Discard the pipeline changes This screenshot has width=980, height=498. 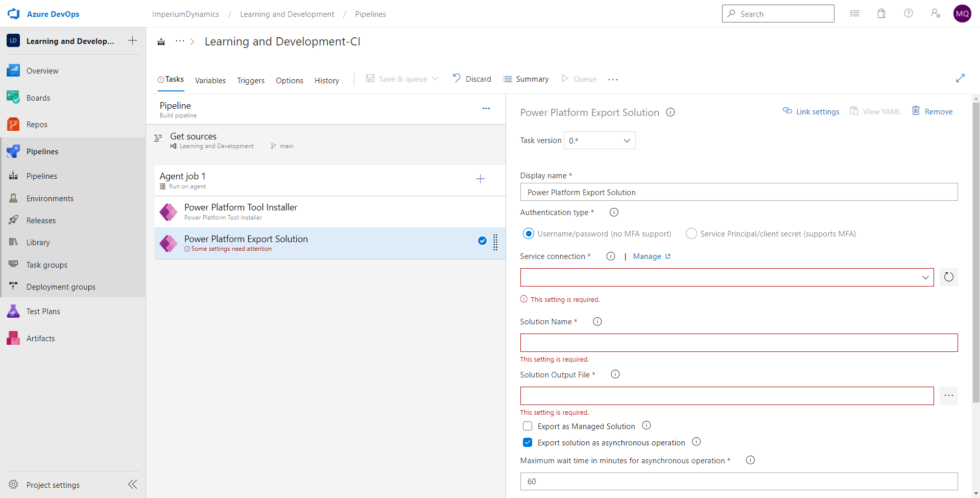coord(478,79)
